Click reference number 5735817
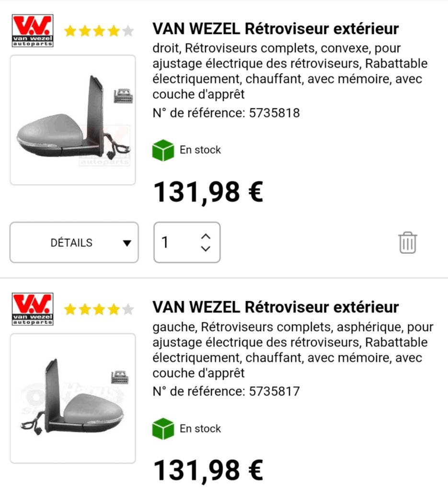The width and height of the screenshot is (448, 491). (274, 391)
